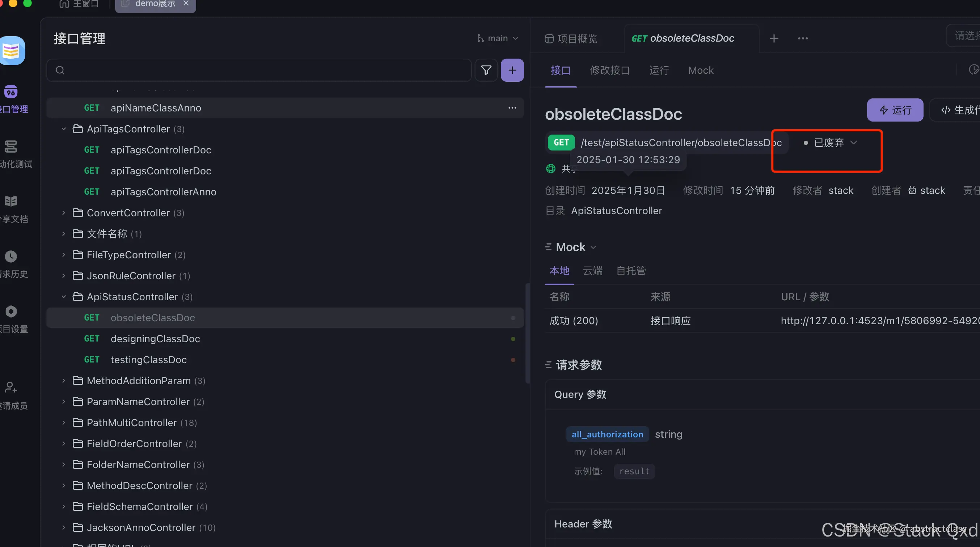Viewport: 980px width, 547px height.
Task: Select the 云端 mock tab
Action: point(593,271)
